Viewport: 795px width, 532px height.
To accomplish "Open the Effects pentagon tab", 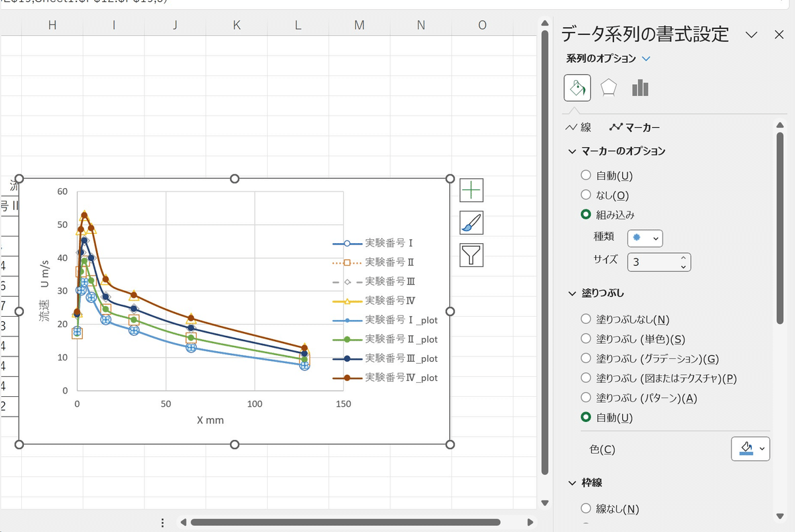I will 609,87.
